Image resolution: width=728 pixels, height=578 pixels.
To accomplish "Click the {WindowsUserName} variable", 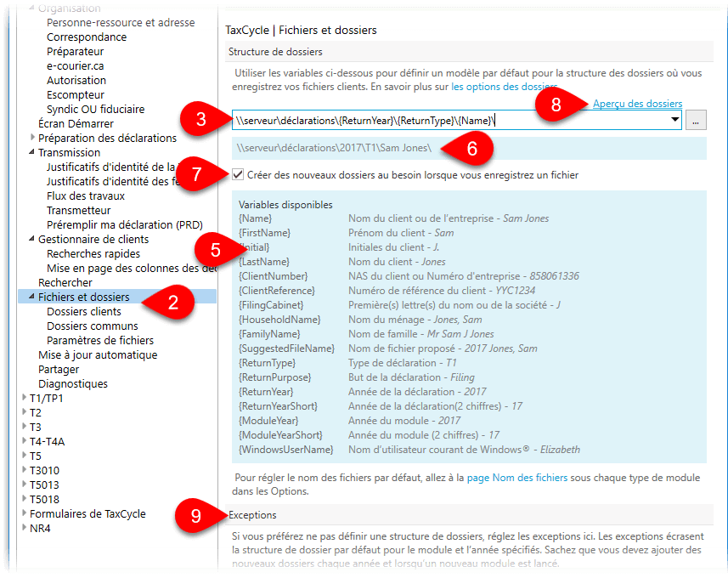I will click(286, 450).
